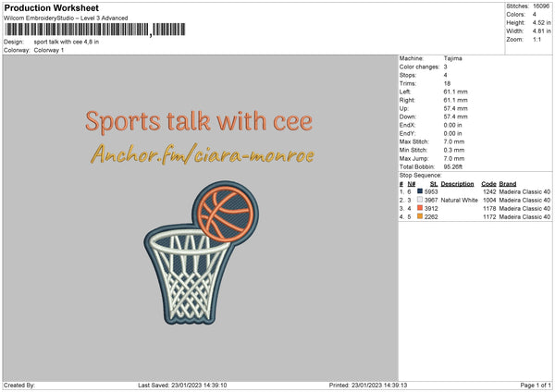Screen dimensions: 555x392
Task: Click the Width value 4.81 in
Action: 541,31
